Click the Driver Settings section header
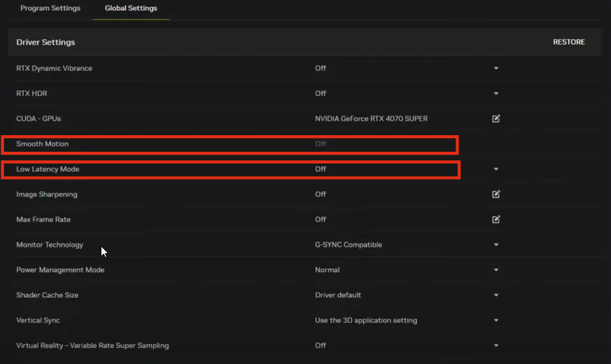This screenshot has height=364, width=611. coord(46,42)
